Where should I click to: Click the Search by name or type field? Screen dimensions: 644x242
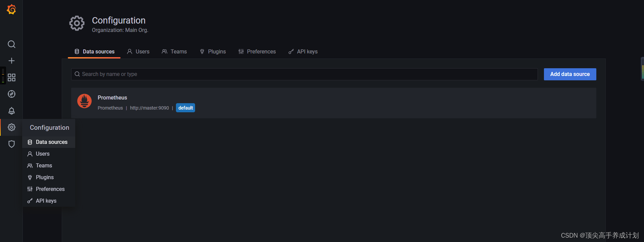(x=304, y=74)
